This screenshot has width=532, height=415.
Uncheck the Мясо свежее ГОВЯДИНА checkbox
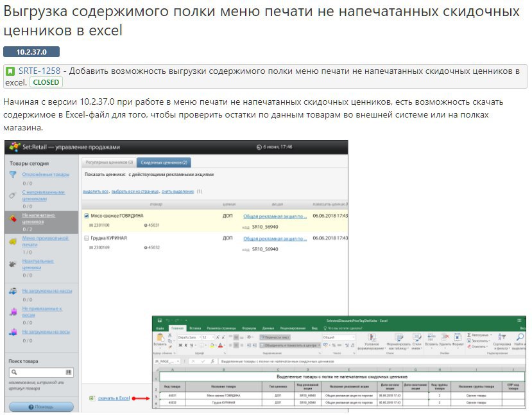[87, 216]
